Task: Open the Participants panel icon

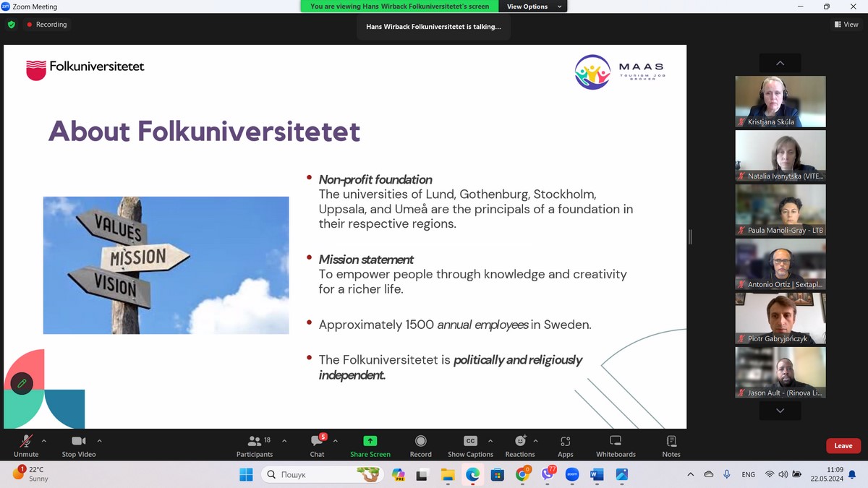Action: coord(254,442)
